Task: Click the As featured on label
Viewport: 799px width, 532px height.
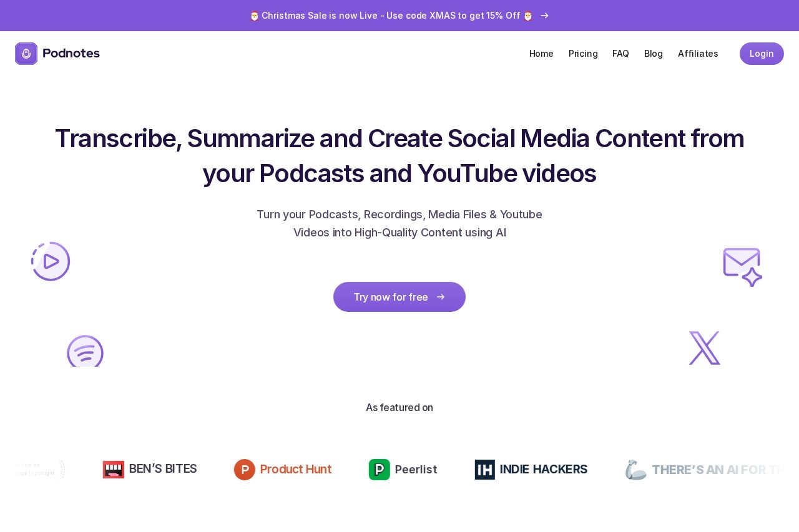Action: pos(399,407)
